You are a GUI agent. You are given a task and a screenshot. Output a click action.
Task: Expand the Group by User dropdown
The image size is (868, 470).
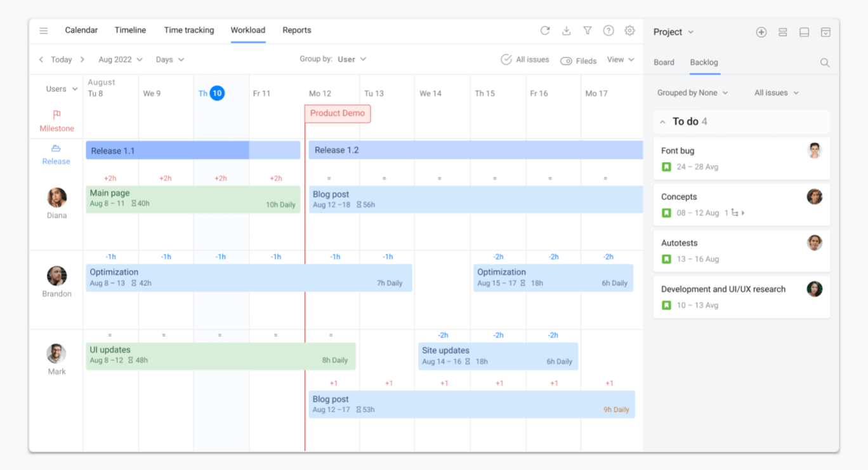[352, 59]
